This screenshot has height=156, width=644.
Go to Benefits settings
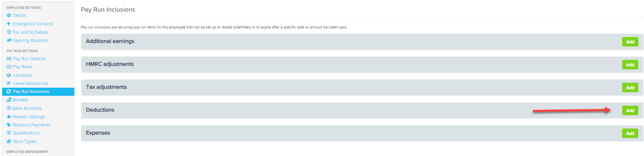pyautogui.click(x=17, y=100)
